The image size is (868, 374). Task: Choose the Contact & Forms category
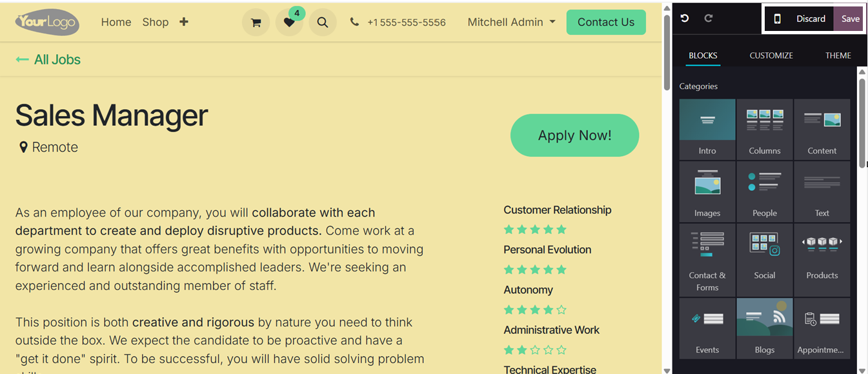tap(707, 260)
